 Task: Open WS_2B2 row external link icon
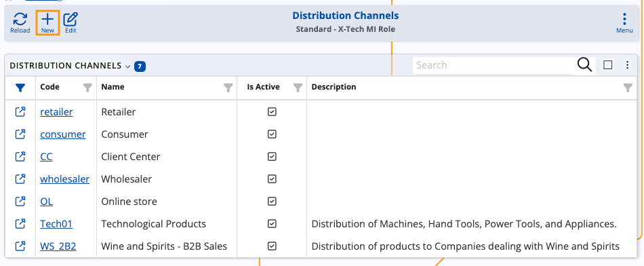[20, 246]
